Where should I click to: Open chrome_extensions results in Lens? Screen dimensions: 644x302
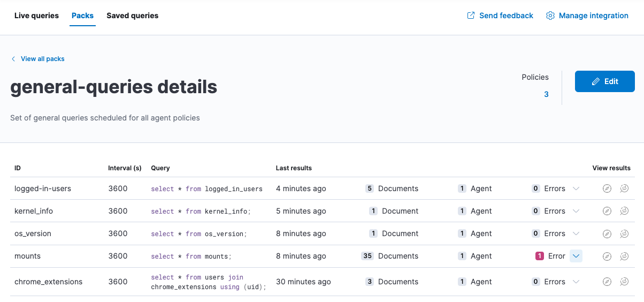[x=624, y=282]
